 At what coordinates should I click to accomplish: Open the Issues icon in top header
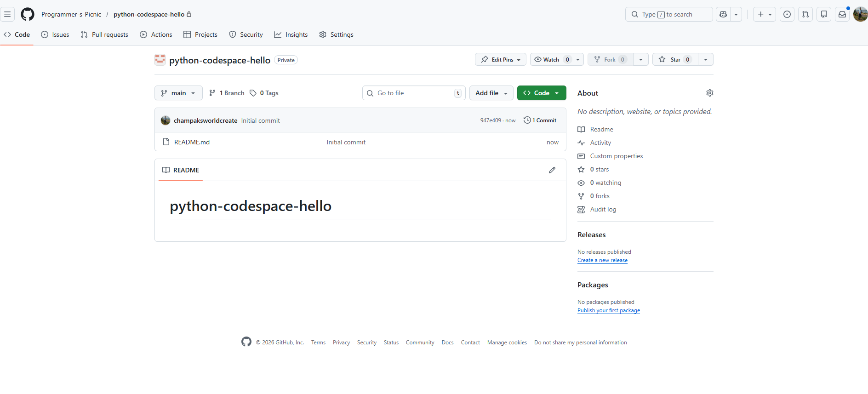[787, 14]
